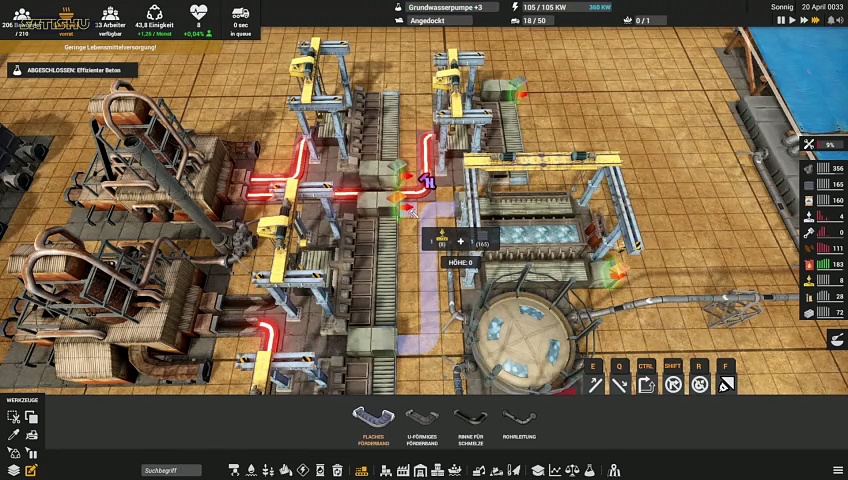Choose the U-Förmiges Förderband option
This screenshot has height=480, width=848.
pos(420,420)
